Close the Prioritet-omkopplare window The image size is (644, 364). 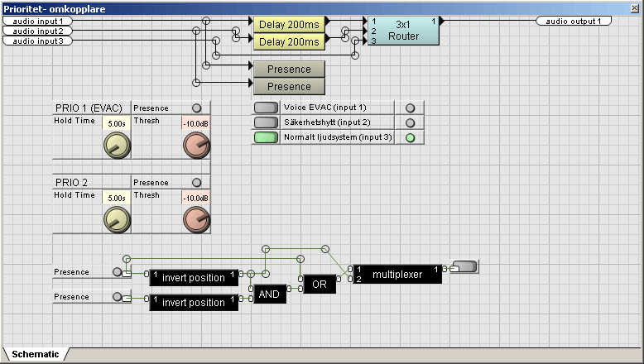tap(635, 7)
